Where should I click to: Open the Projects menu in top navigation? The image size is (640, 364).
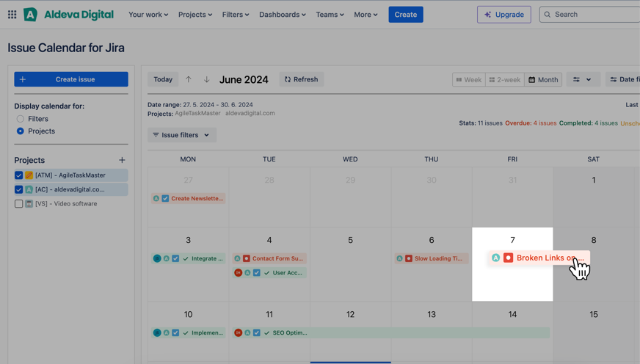pyautogui.click(x=195, y=15)
